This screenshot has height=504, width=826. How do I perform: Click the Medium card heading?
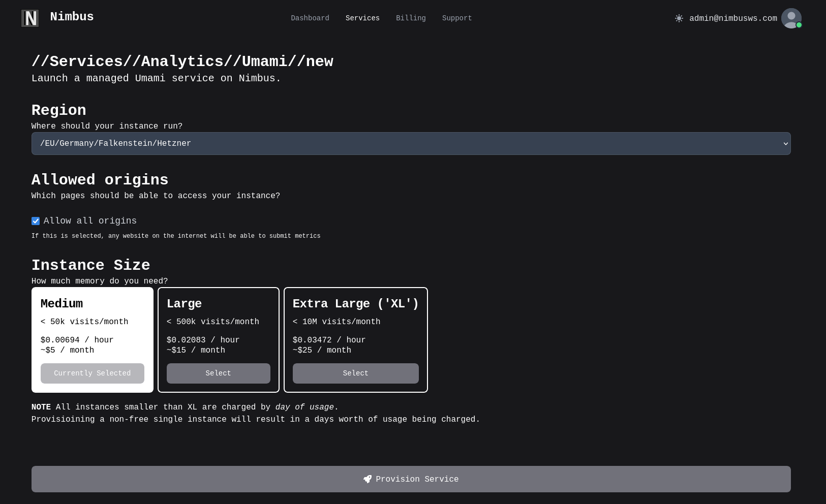click(x=62, y=304)
